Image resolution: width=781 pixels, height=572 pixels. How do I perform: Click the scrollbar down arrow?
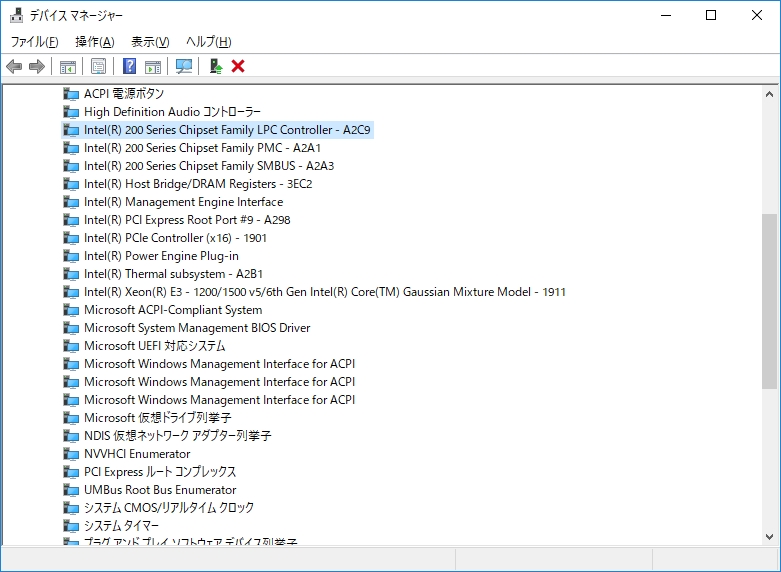point(769,537)
